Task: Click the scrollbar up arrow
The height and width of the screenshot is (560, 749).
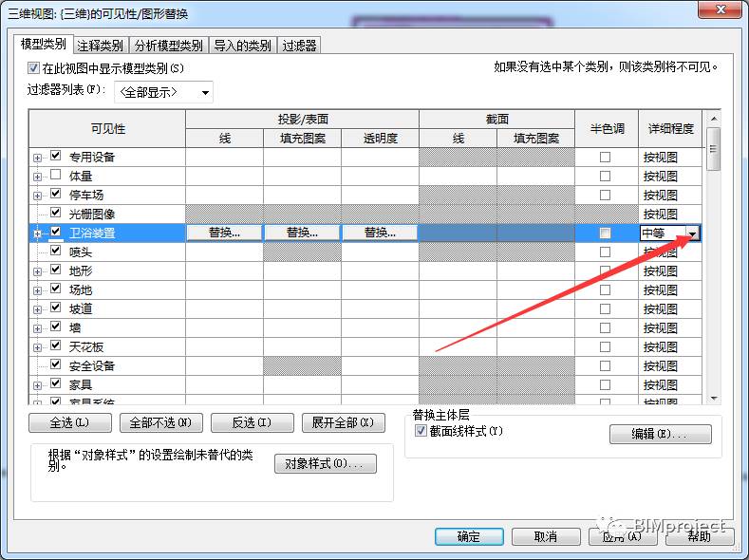Action: pyautogui.click(x=714, y=119)
